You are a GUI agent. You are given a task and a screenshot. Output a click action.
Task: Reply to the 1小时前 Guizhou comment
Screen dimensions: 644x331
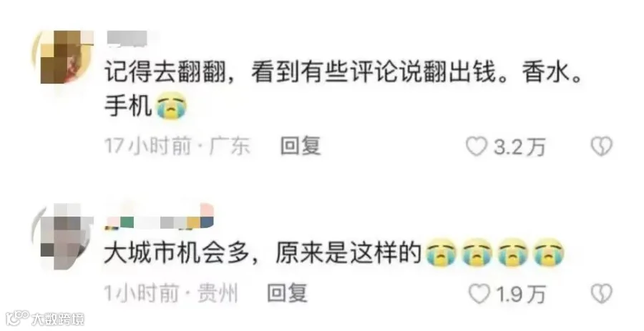287,294
